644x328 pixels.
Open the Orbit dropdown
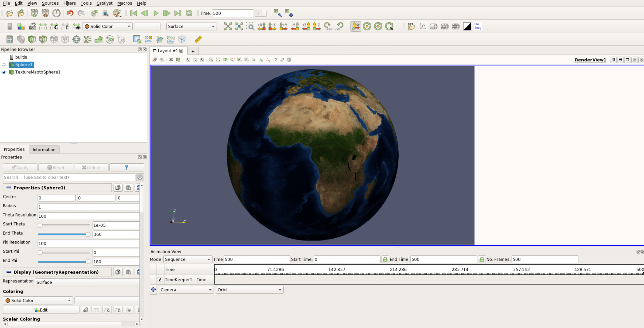249,290
